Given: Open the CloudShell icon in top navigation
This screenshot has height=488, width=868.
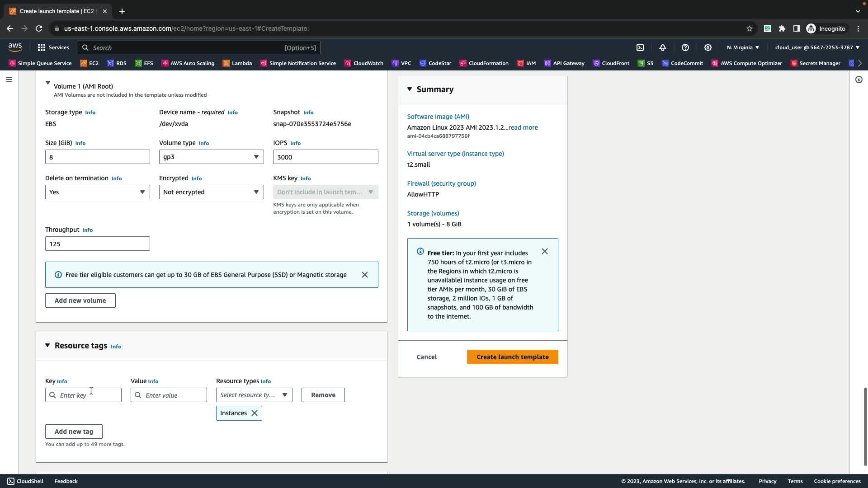Looking at the screenshot, I should (640, 47).
